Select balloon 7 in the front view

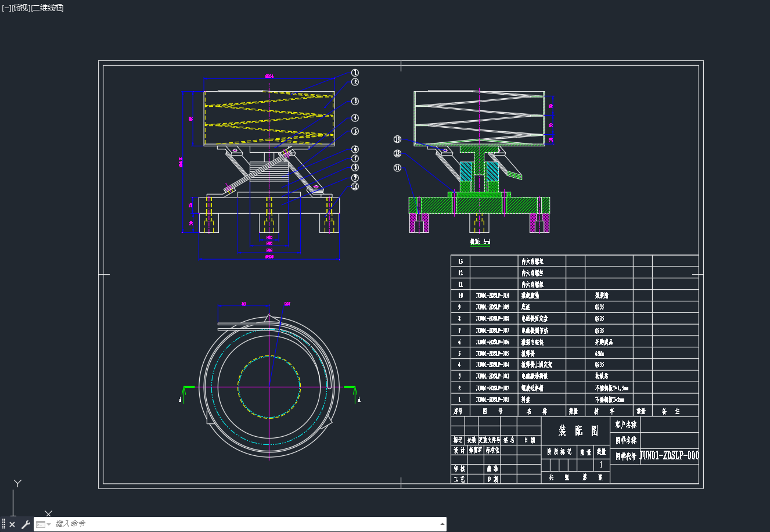pos(355,159)
